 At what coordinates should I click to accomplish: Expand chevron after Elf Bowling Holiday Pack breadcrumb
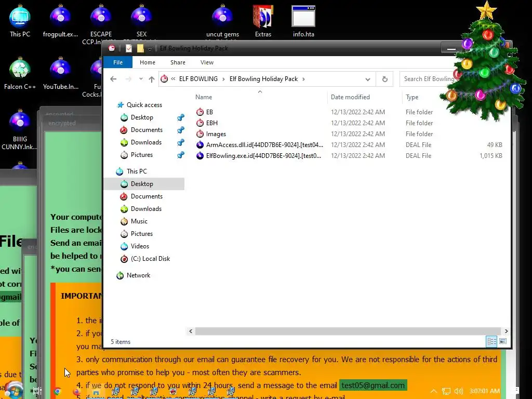[303, 79]
